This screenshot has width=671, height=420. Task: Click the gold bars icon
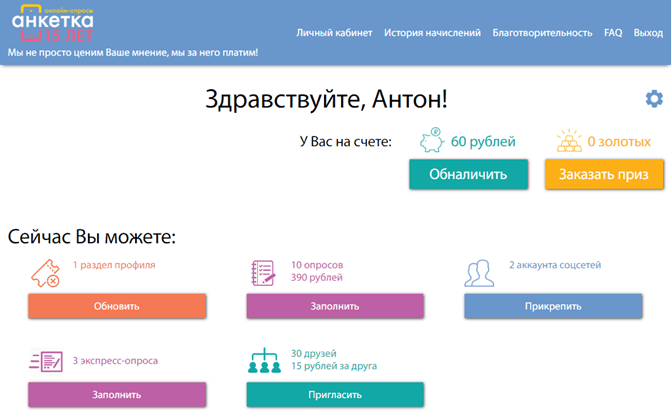pos(569,141)
